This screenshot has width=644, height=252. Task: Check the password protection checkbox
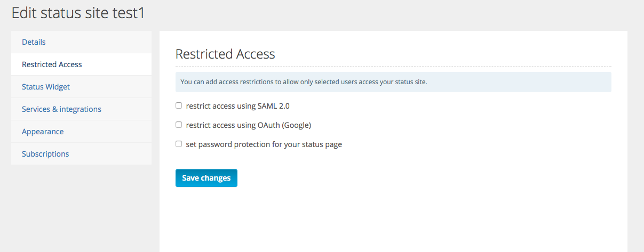point(179,144)
